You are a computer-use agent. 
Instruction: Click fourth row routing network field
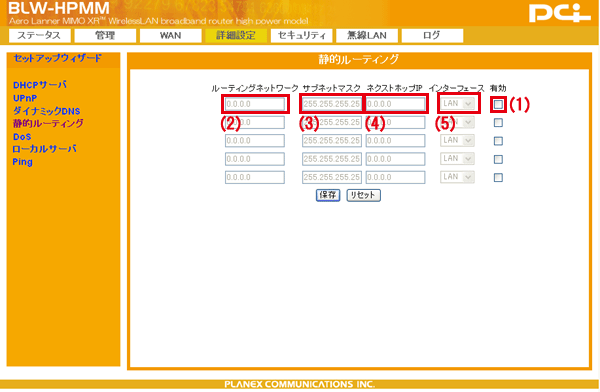point(255,159)
